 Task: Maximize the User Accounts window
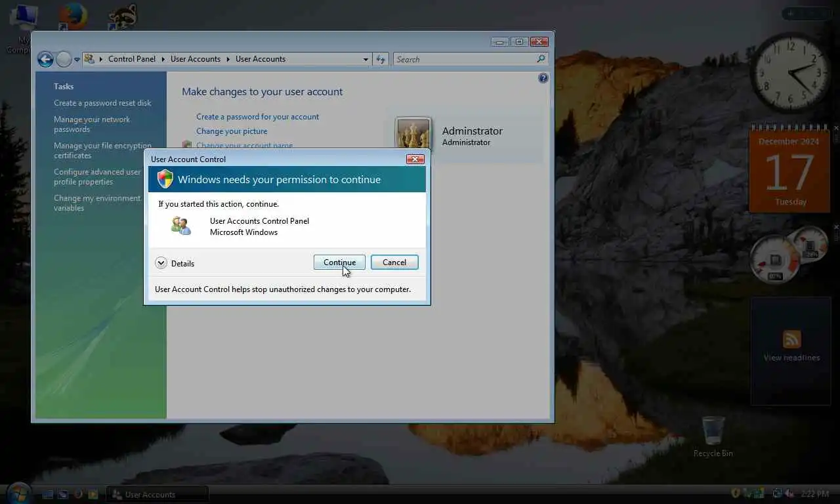tap(519, 42)
